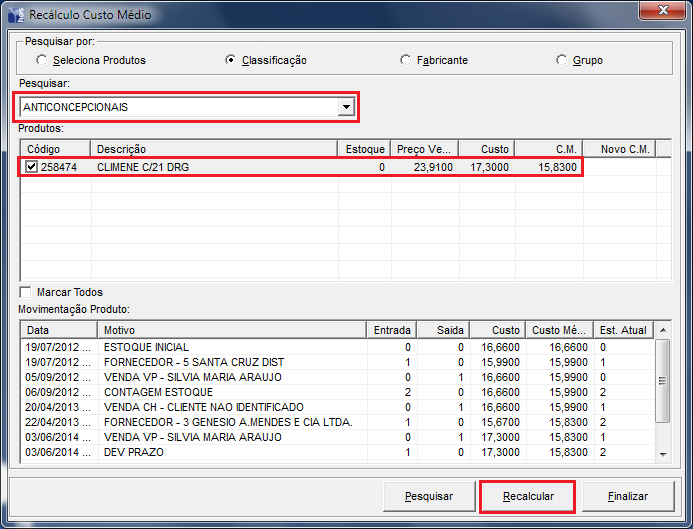Image resolution: width=693 pixels, height=529 pixels.
Task: Click the Motivo column header in movements
Action: point(232,330)
